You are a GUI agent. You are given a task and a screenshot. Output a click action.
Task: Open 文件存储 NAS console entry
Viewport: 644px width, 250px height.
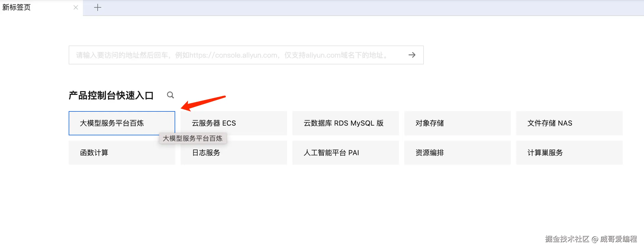[569, 123]
